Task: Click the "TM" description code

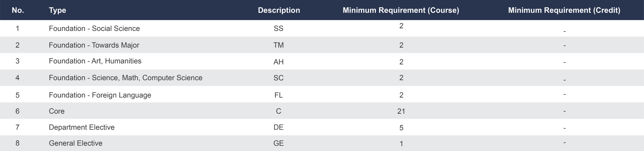Action: (278, 45)
